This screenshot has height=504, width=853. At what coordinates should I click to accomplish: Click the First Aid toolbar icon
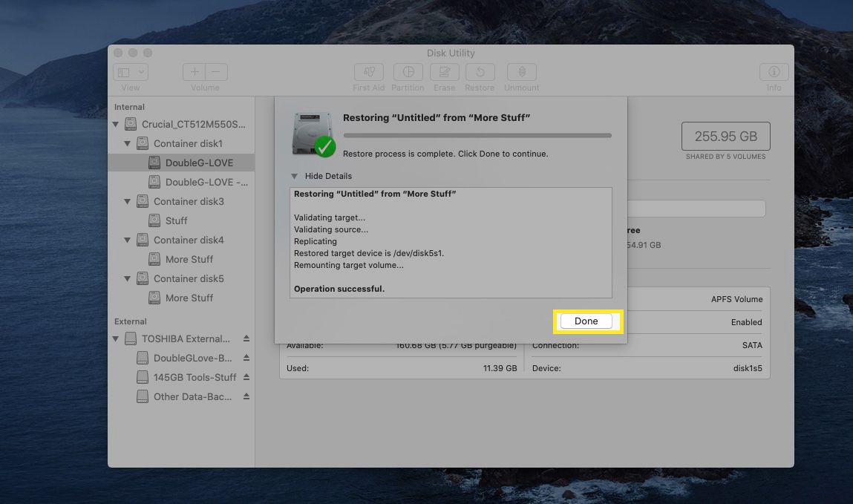point(368,72)
